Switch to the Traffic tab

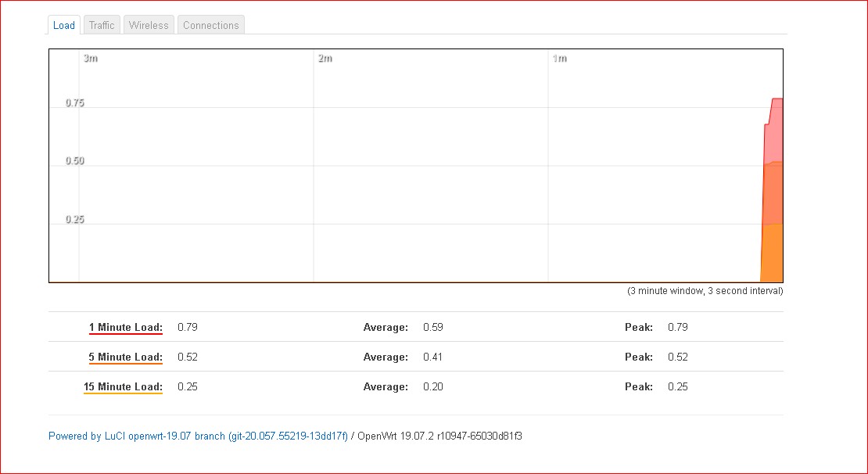pyautogui.click(x=102, y=25)
